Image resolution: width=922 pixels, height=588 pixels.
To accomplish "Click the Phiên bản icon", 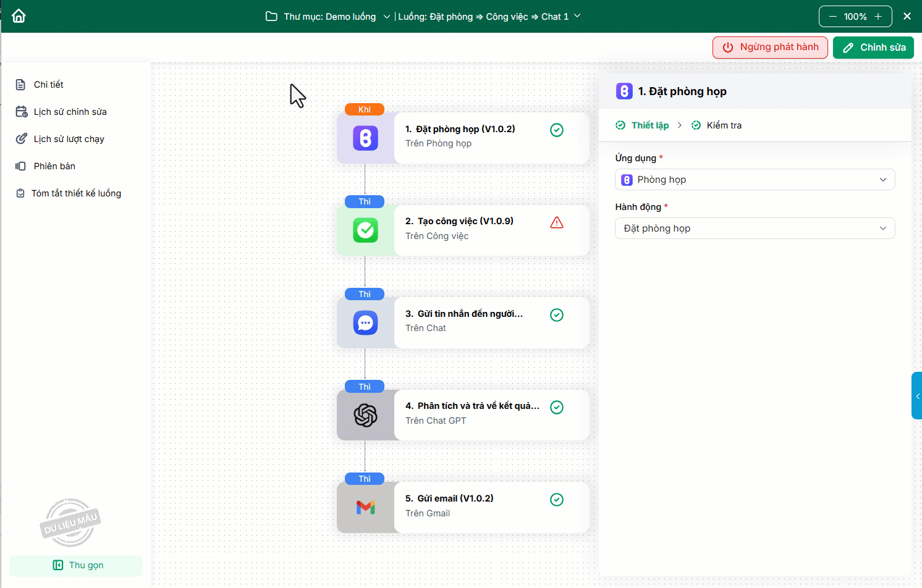I will (x=20, y=166).
